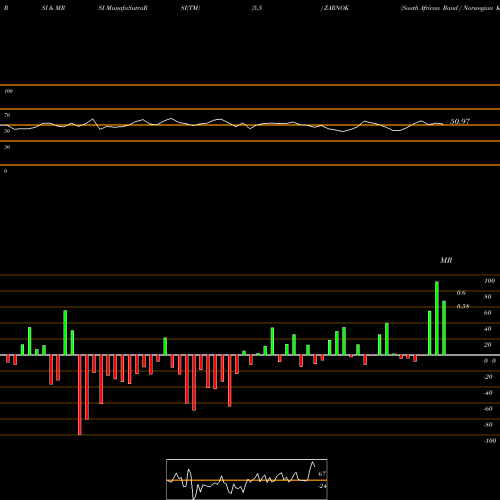Click the '(5,5' parameter text
The height and width of the screenshot is (500, 500).
pos(257,8)
